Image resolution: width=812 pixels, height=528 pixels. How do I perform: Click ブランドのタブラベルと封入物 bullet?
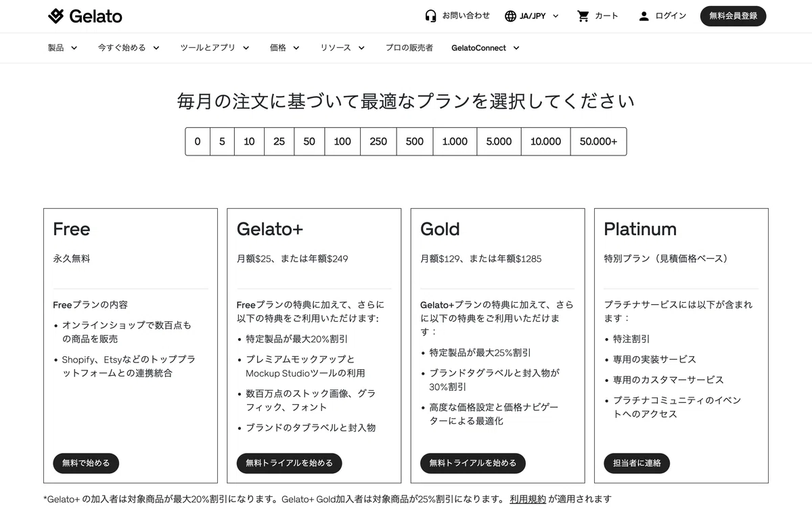[x=311, y=427]
